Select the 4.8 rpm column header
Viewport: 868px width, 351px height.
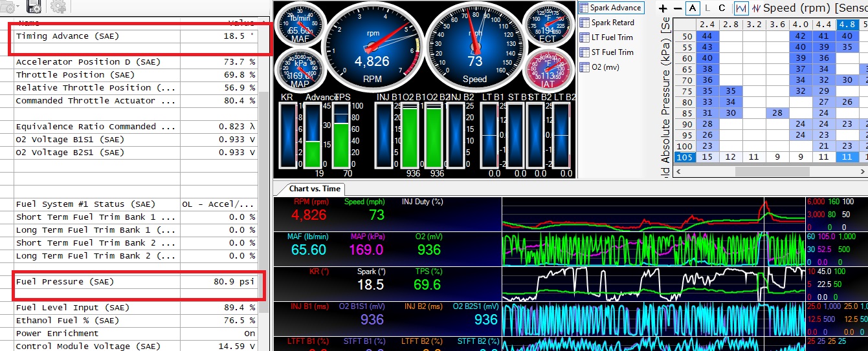(x=846, y=25)
